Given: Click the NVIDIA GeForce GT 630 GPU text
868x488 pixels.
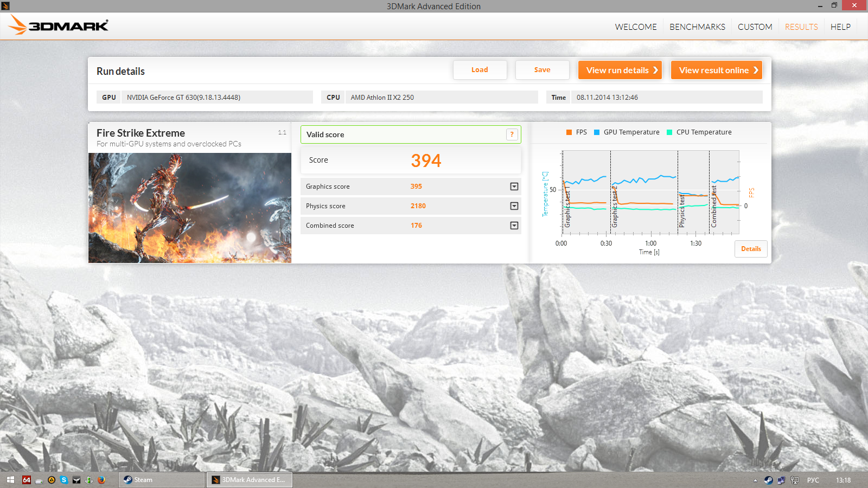Looking at the screenshot, I should [183, 98].
